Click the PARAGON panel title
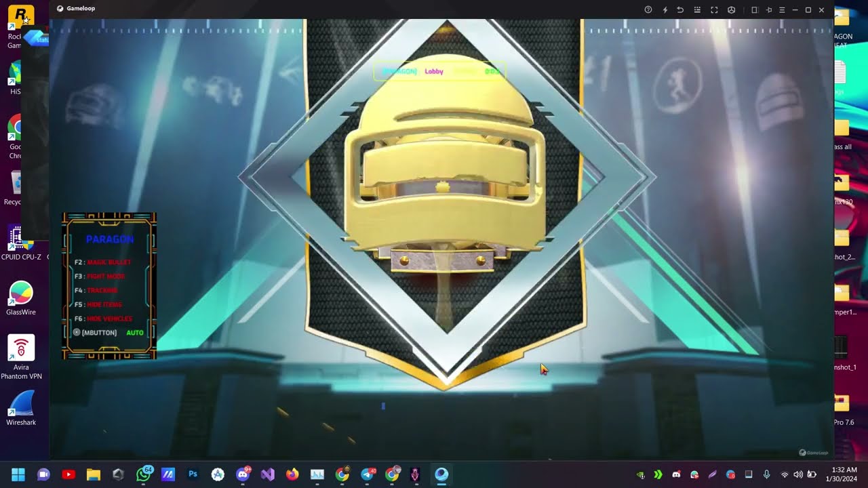Image resolution: width=868 pixels, height=488 pixels. point(110,239)
